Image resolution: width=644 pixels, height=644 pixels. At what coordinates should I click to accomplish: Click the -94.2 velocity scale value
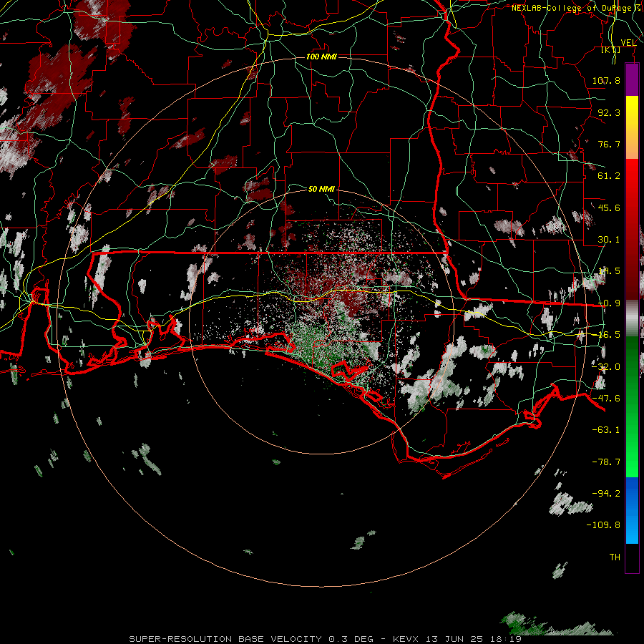[606, 493]
